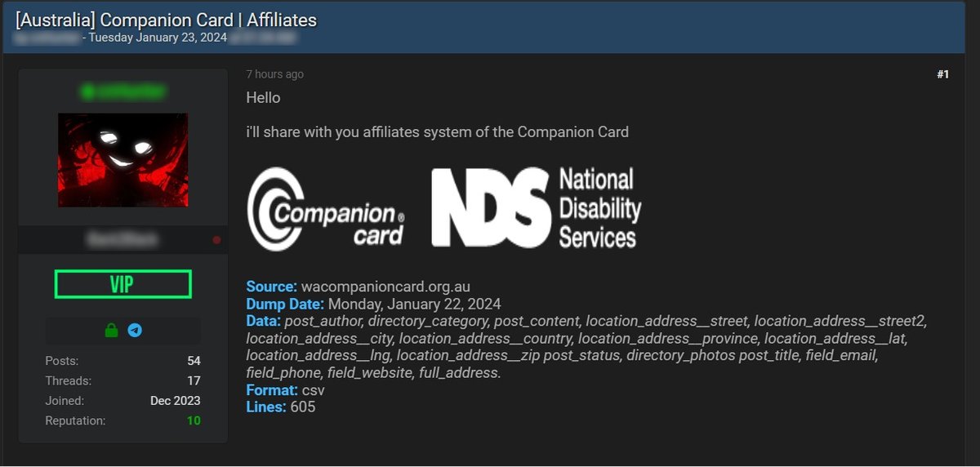
Task: Click the Companion Card logo
Action: [x=326, y=208]
